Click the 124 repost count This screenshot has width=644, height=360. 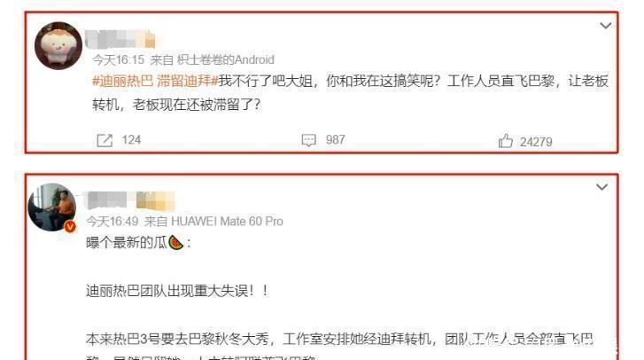click(131, 140)
